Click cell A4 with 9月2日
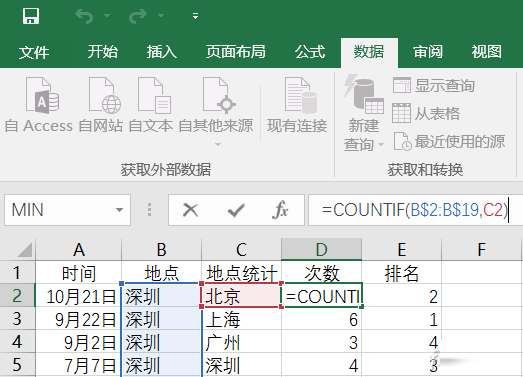The height and width of the screenshot is (377, 523). pyautogui.click(x=79, y=342)
